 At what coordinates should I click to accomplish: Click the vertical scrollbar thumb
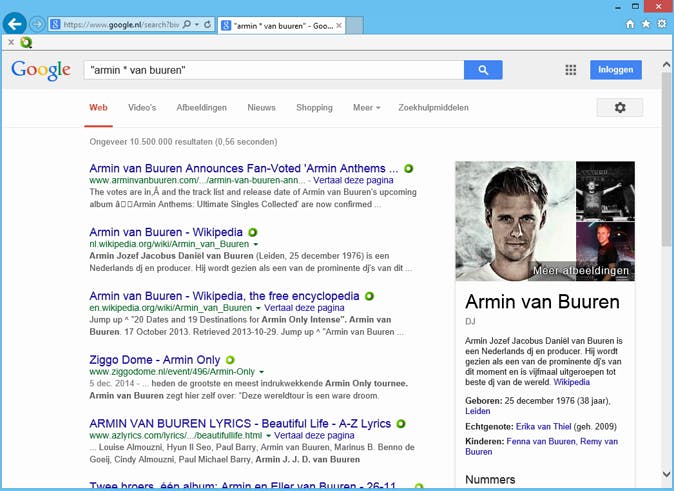pyautogui.click(x=666, y=158)
